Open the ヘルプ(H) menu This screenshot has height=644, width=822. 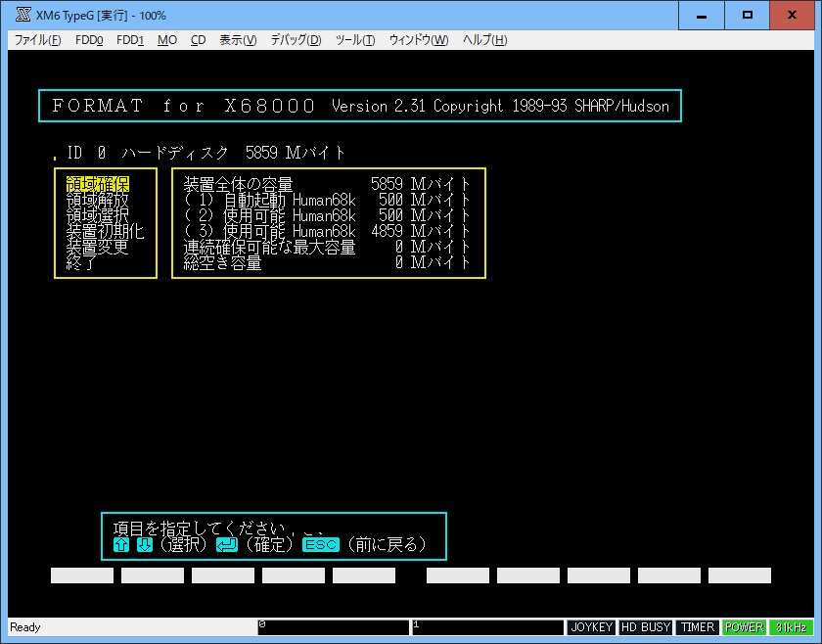tap(484, 40)
